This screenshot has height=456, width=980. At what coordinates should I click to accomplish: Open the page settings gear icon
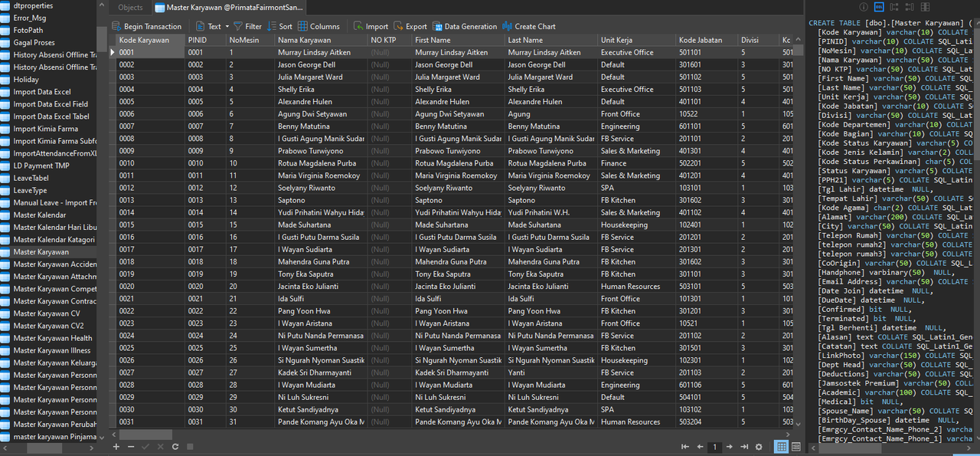pyautogui.click(x=759, y=447)
